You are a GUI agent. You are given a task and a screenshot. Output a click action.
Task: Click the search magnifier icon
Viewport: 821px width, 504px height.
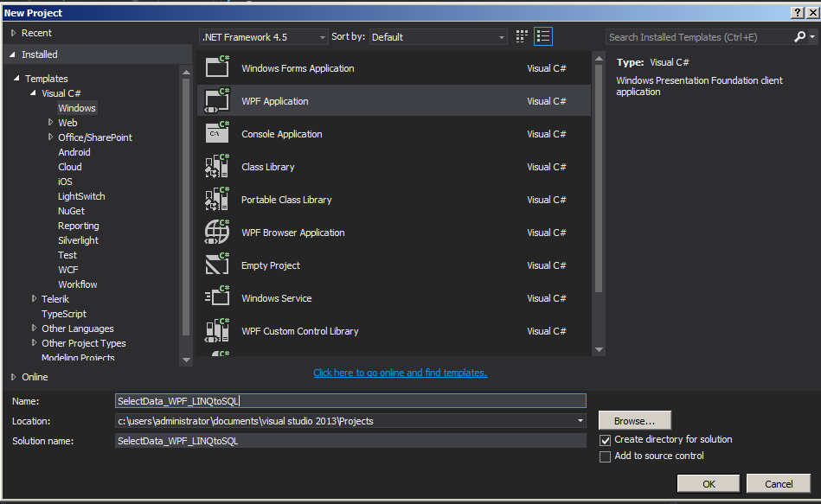(799, 37)
